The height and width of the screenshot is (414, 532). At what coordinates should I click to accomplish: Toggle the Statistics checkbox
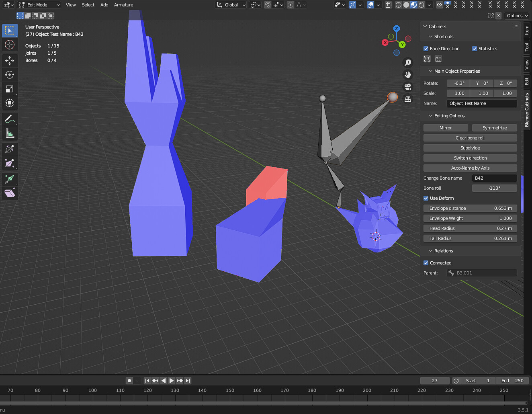pos(475,49)
